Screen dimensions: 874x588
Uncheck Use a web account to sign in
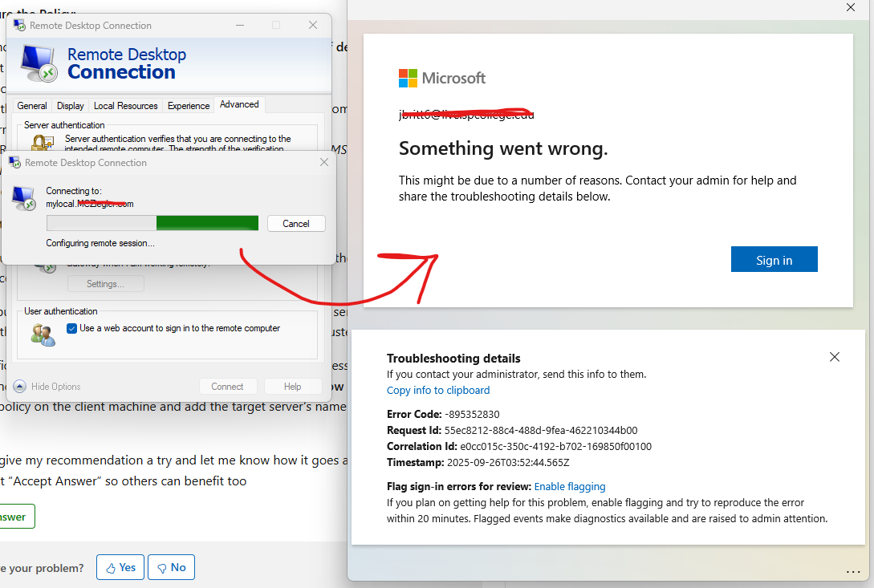pos(72,328)
